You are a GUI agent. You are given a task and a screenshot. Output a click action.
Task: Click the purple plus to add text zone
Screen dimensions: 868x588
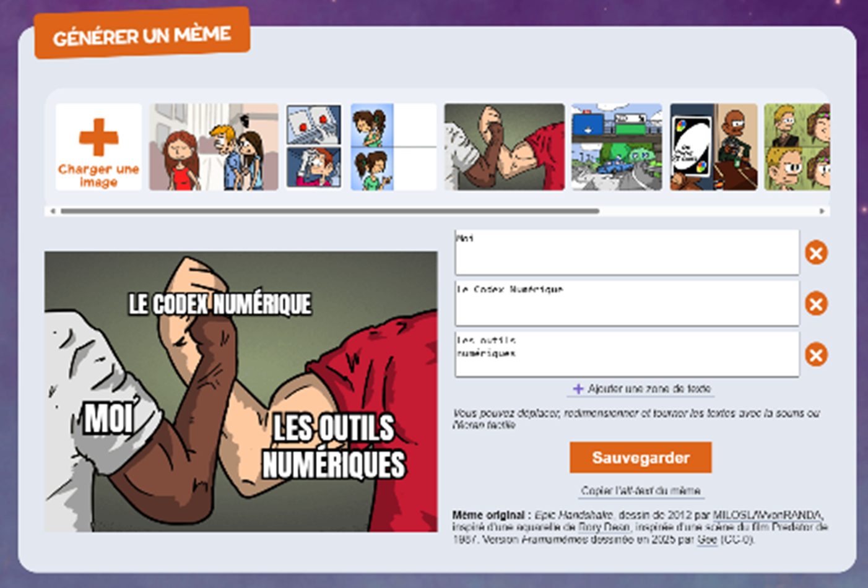click(x=578, y=389)
